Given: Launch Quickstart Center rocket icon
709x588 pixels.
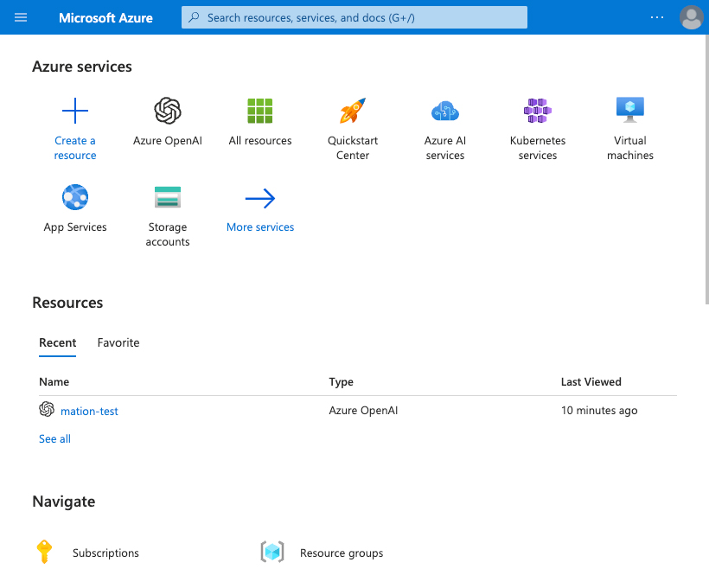Looking at the screenshot, I should (x=353, y=111).
